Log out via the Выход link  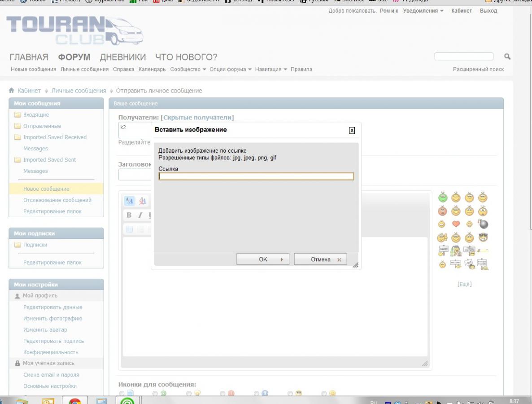[x=488, y=11]
